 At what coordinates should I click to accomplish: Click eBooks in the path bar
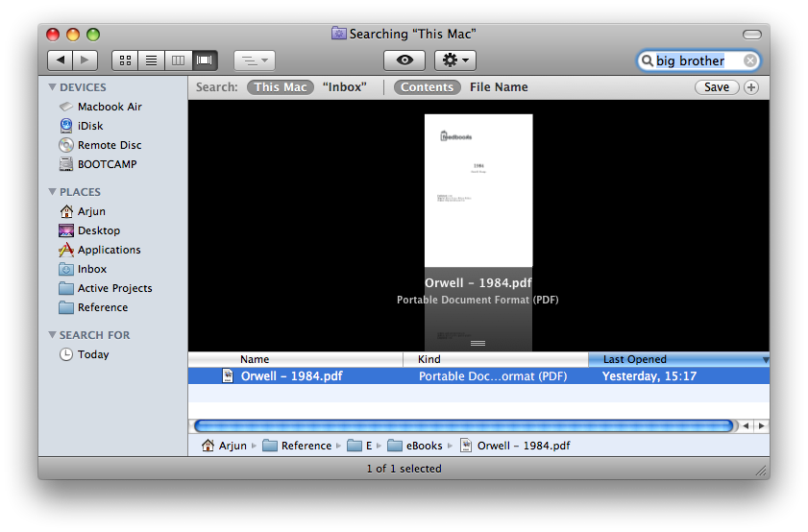pyautogui.click(x=415, y=446)
